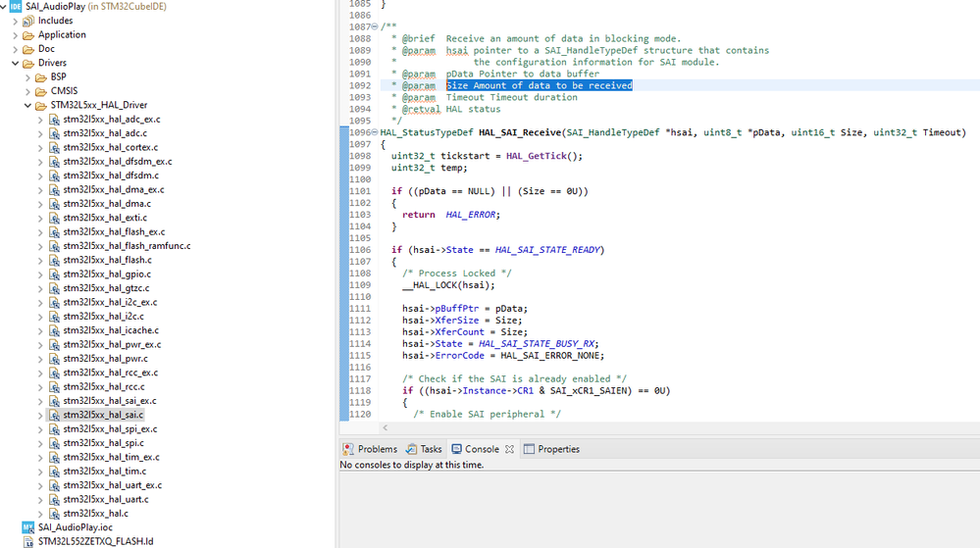Click the STM32L552ZETXQ_FLASH.ld file icon
The image size is (980, 548).
point(28,542)
